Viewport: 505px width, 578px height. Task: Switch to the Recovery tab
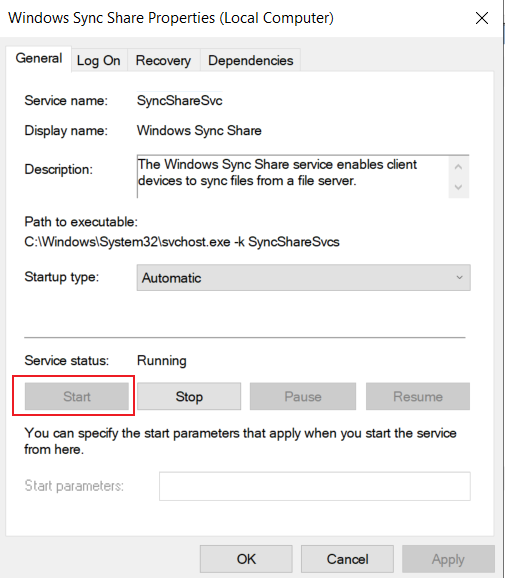[x=163, y=60]
